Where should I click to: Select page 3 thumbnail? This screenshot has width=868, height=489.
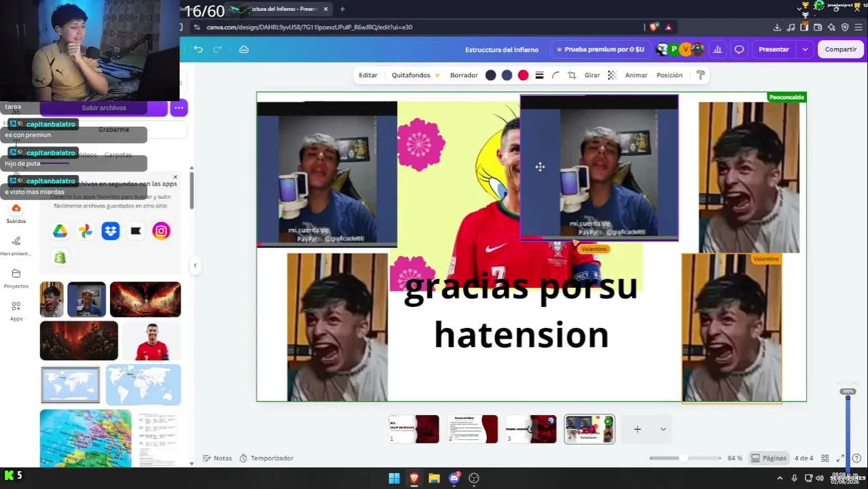click(531, 429)
